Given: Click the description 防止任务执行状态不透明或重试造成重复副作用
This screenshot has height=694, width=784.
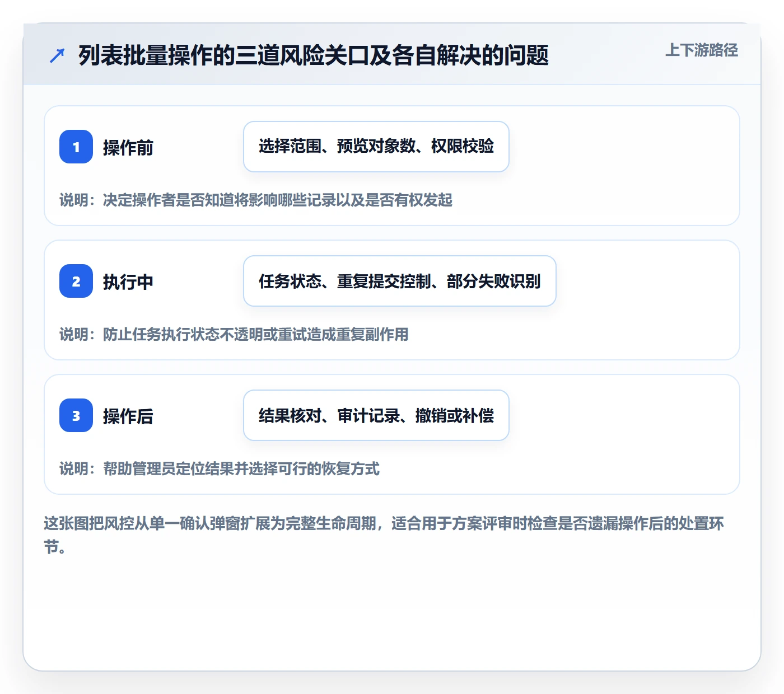Looking at the screenshot, I should point(234,335).
